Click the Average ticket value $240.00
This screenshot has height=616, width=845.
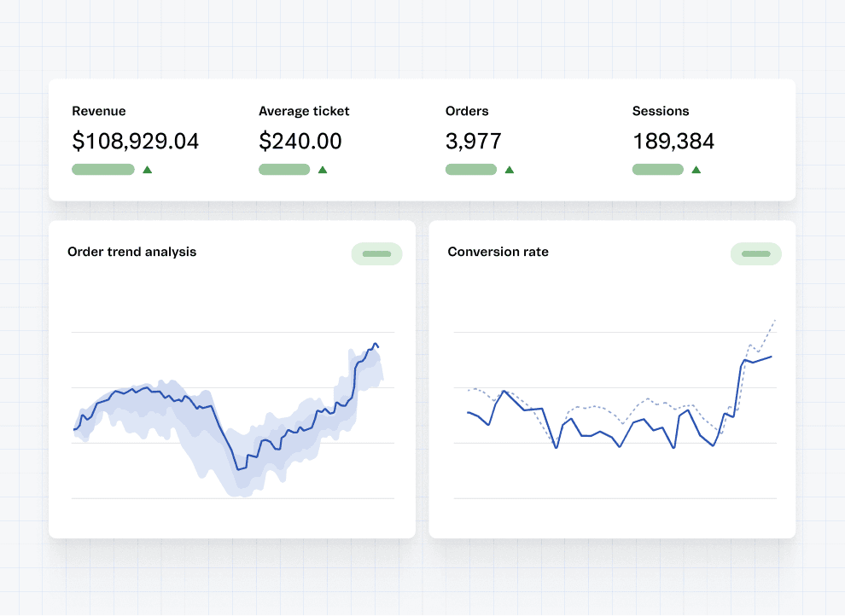(300, 142)
